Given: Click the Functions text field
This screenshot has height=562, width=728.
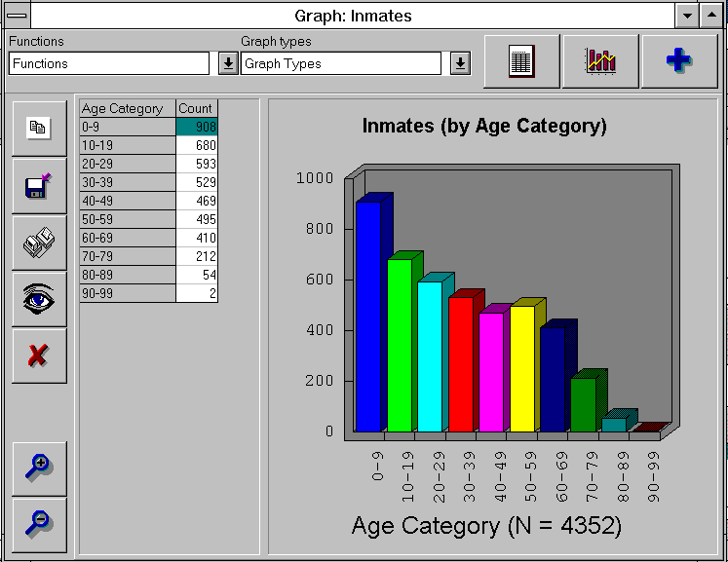Looking at the screenshot, I should pyautogui.click(x=108, y=64).
